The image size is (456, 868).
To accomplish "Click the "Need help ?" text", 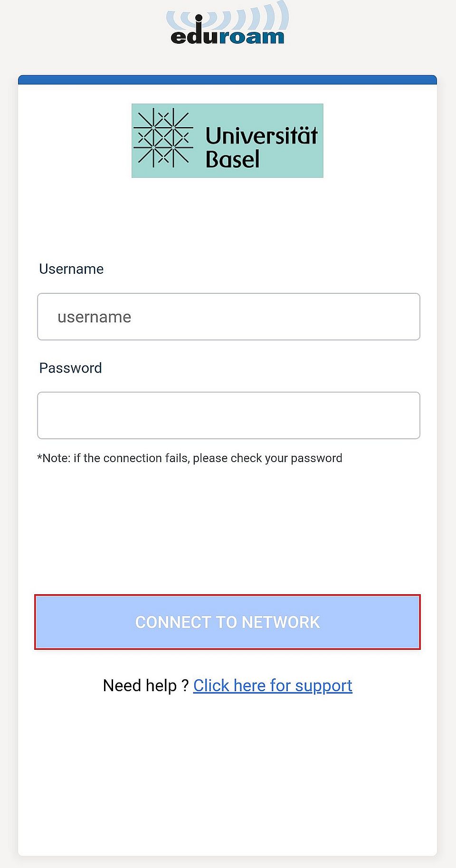I will [x=145, y=685].
